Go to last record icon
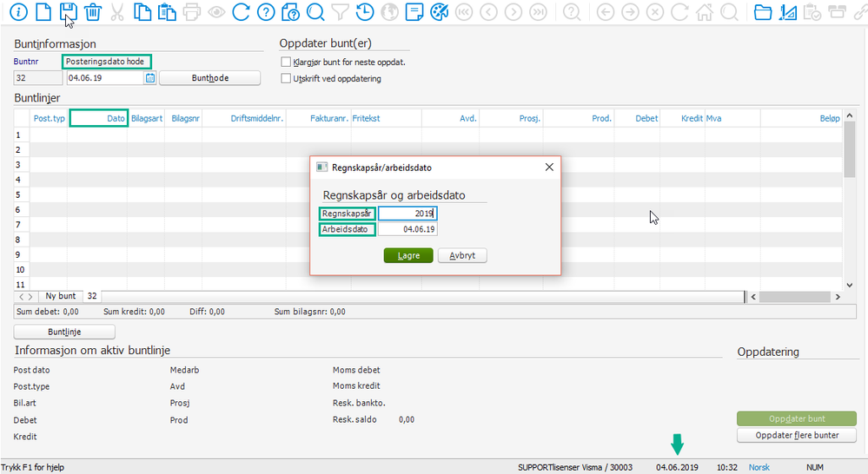This screenshot has width=868, height=474. (538, 11)
